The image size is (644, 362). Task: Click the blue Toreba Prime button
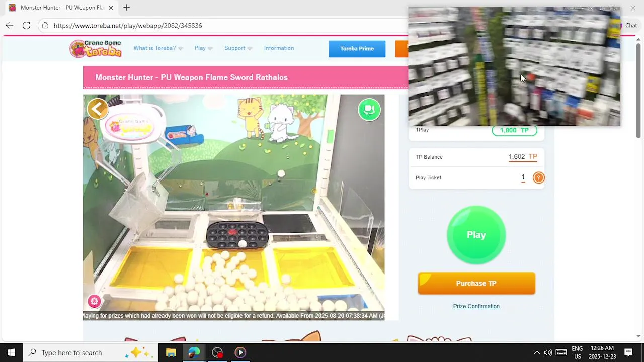pyautogui.click(x=357, y=49)
